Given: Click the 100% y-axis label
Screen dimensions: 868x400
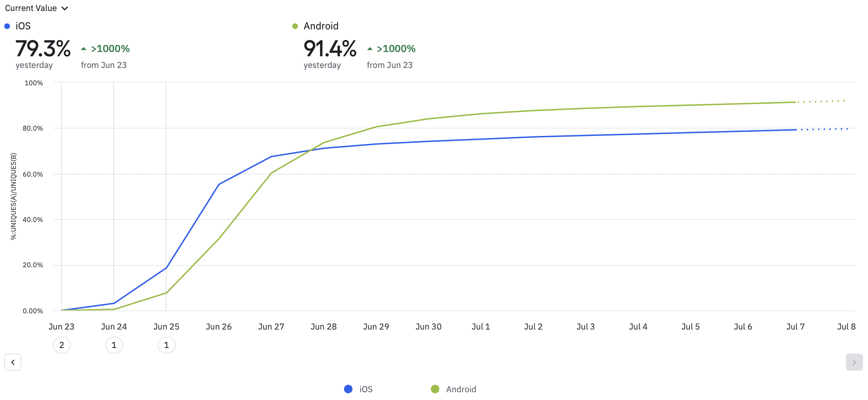Looking at the screenshot, I should [34, 83].
